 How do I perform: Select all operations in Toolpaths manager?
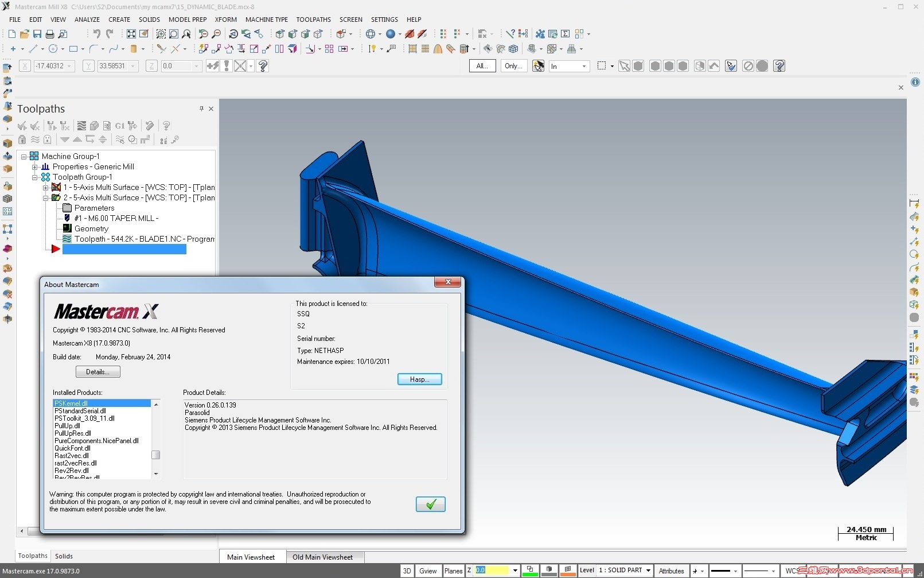pyautogui.click(x=22, y=126)
